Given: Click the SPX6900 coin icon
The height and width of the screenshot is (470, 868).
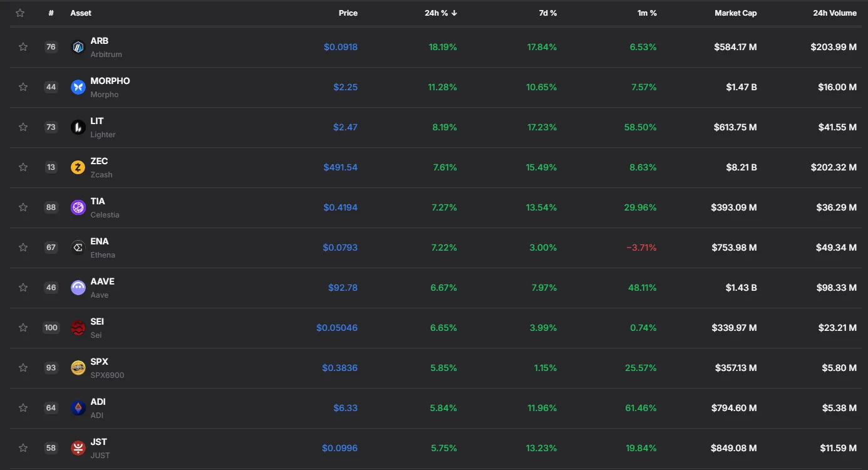Looking at the screenshot, I should 78,368.
